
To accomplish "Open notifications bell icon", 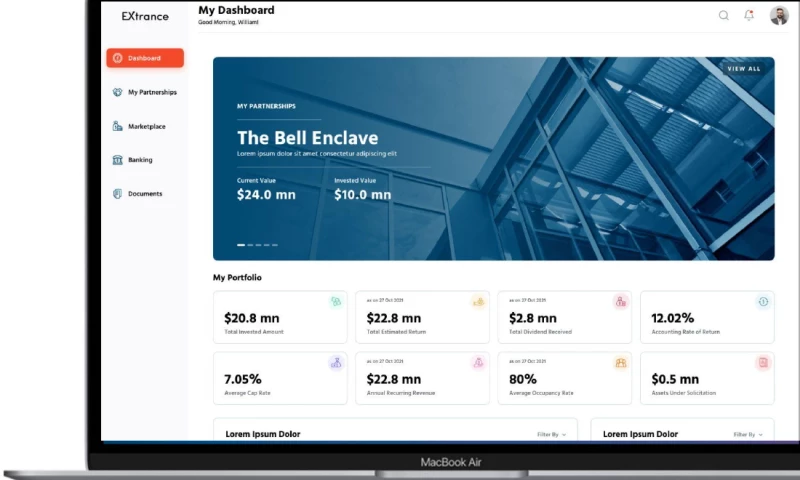I will pyautogui.click(x=748, y=15).
